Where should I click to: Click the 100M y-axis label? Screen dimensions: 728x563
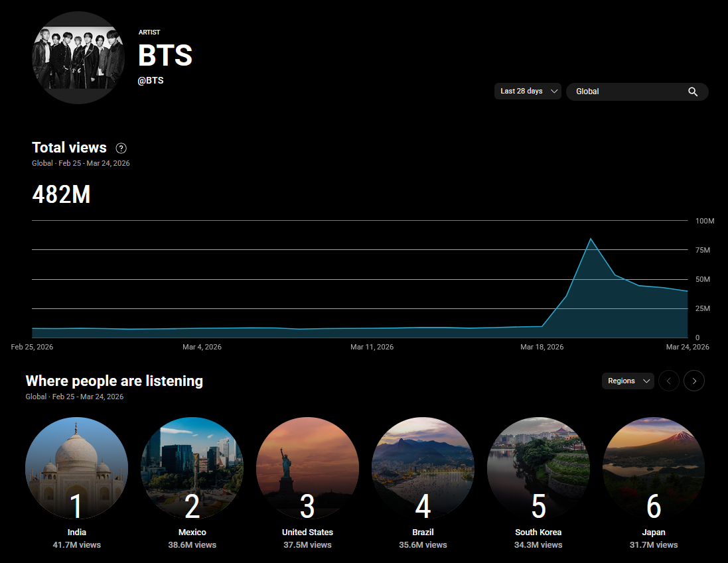pos(705,221)
